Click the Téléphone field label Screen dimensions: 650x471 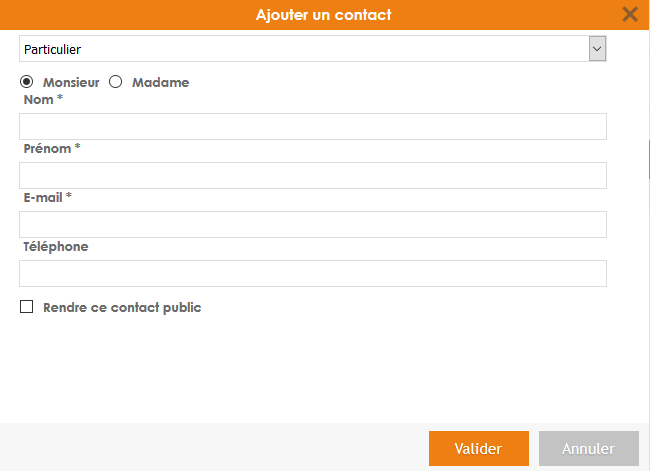click(x=56, y=246)
